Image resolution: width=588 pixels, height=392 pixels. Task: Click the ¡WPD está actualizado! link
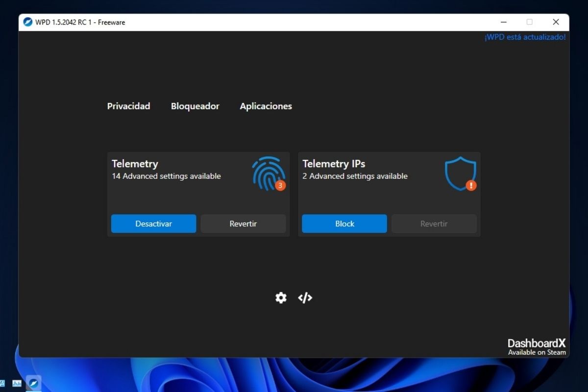(x=525, y=37)
